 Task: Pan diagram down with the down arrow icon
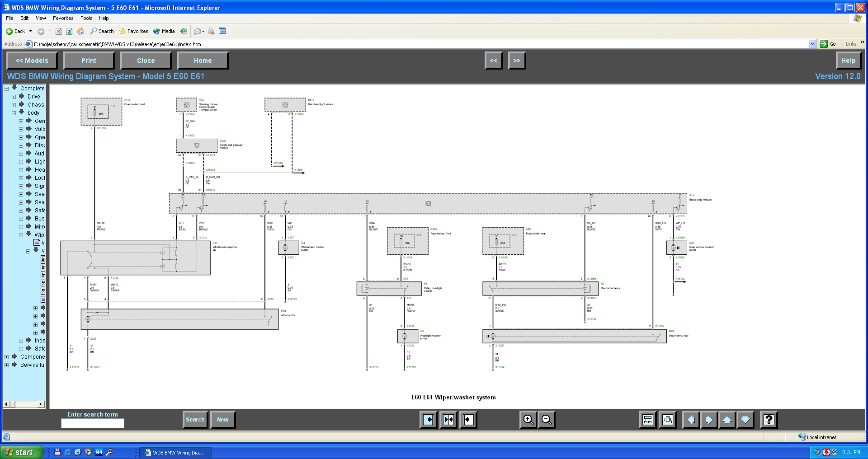click(745, 420)
